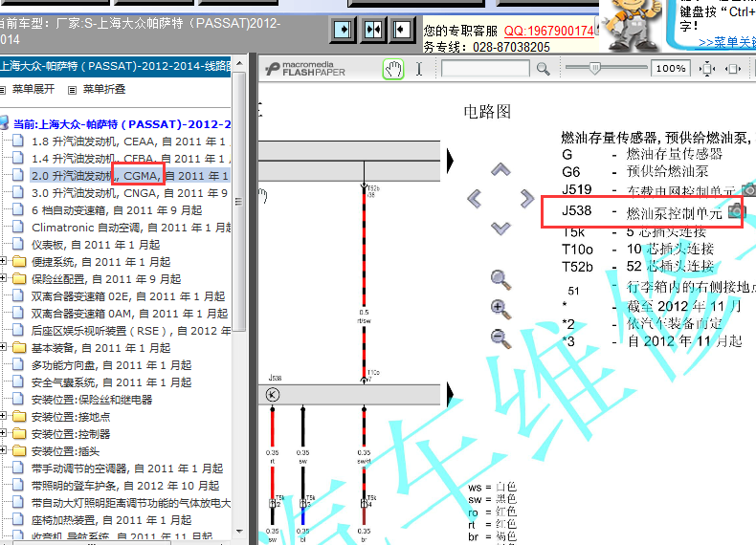756x545 pixels.
Task: Click the panel move-right arrow button in header
Action: tap(343, 30)
